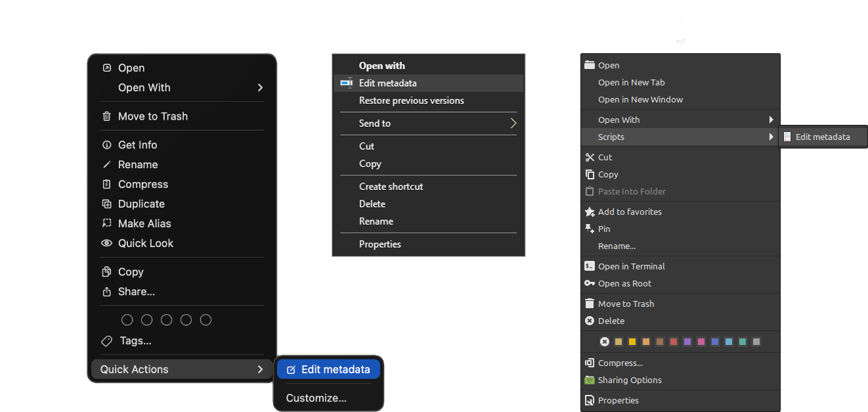This screenshot has width=868, height=412.
Task: Click the terminal icon for Open in Terminal
Action: [x=589, y=266]
